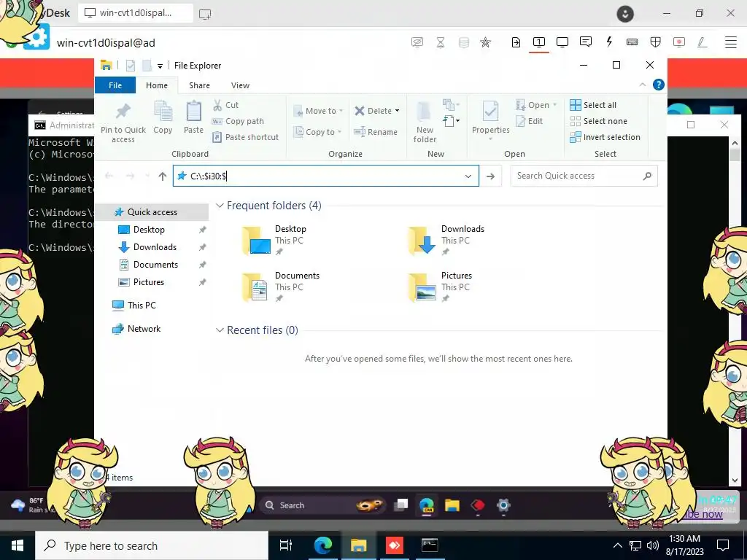
Task: Select AnyDesk monitor 1 display icon
Action: [x=539, y=42]
